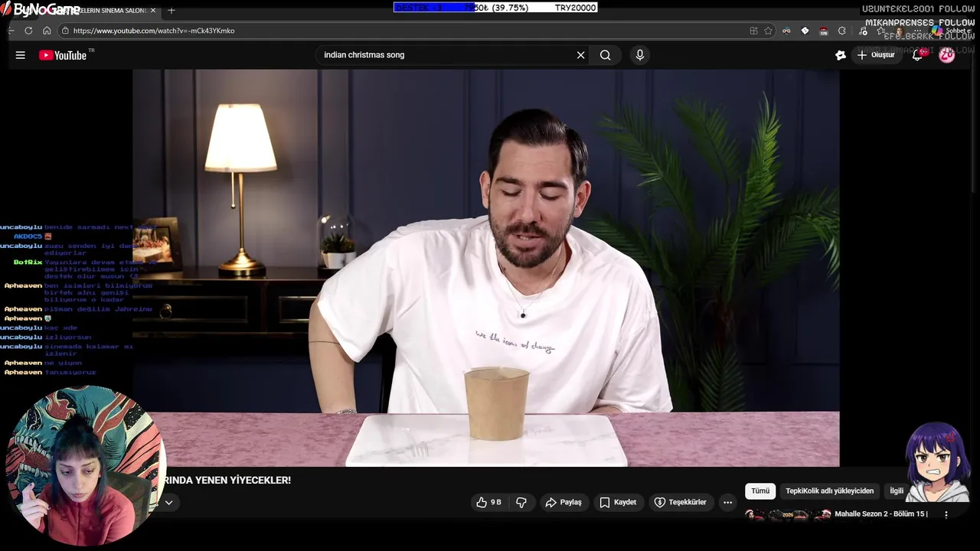Share the video via Paylaş
The height and width of the screenshot is (551, 980).
click(563, 502)
